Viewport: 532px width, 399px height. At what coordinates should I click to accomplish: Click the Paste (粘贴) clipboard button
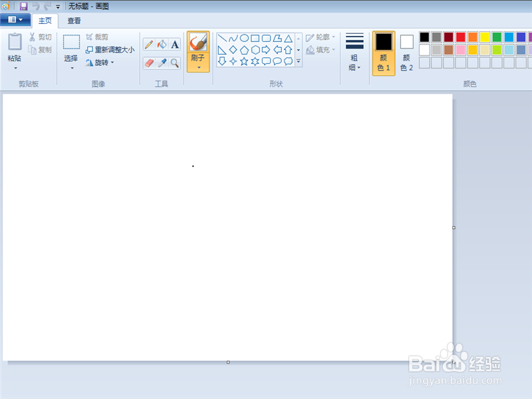(15, 47)
